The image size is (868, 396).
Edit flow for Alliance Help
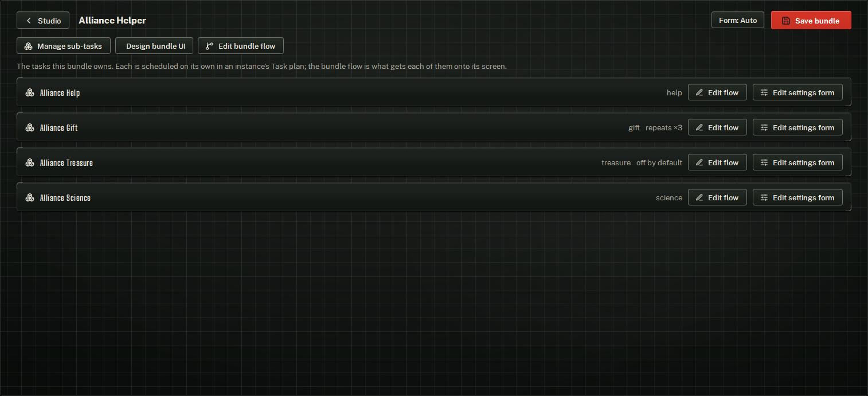(717, 92)
